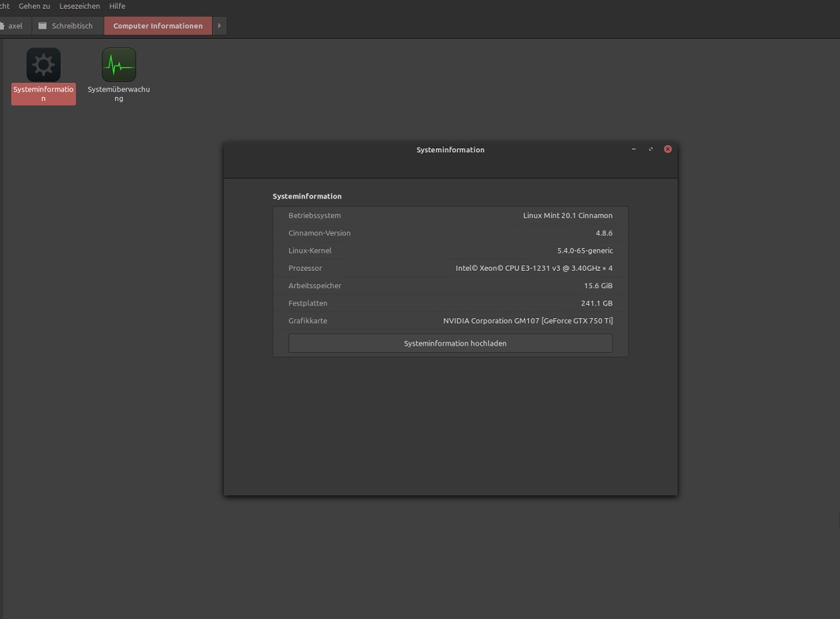The width and height of the screenshot is (840, 619).
Task: Click the Arbeitsspeicher label
Action: click(x=314, y=285)
